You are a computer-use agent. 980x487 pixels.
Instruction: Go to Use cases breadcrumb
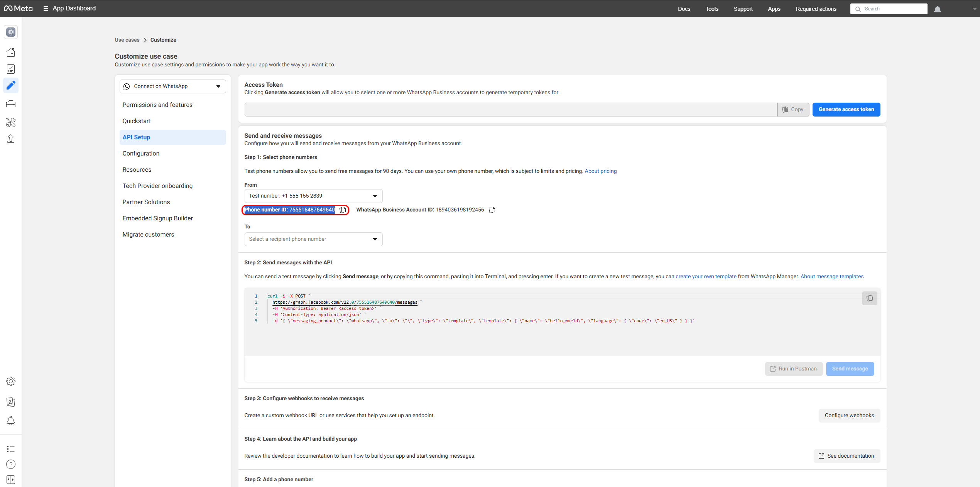click(x=127, y=40)
